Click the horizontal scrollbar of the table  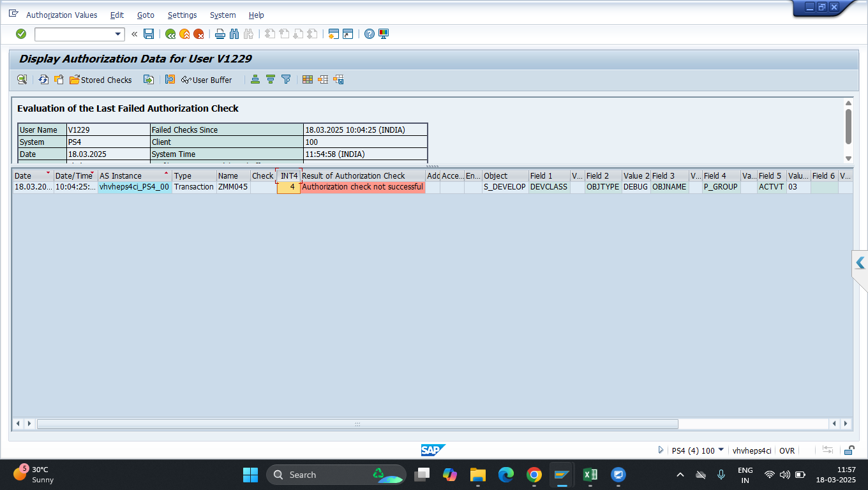click(357, 424)
